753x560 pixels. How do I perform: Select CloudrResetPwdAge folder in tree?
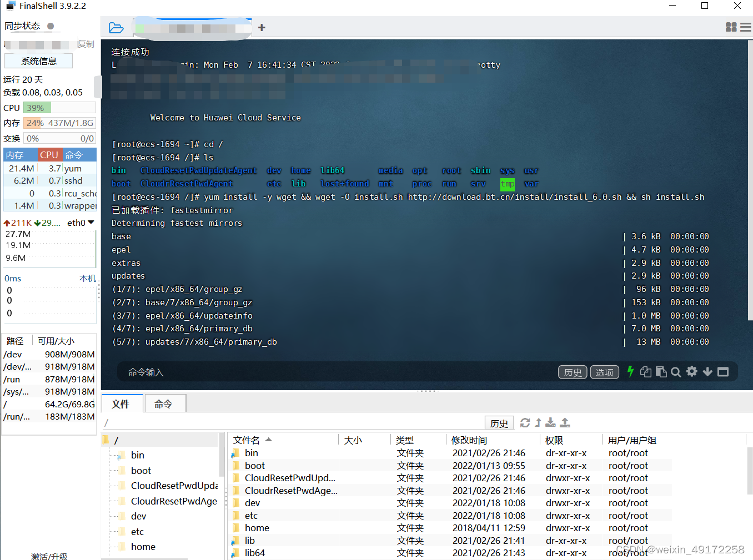174,501
